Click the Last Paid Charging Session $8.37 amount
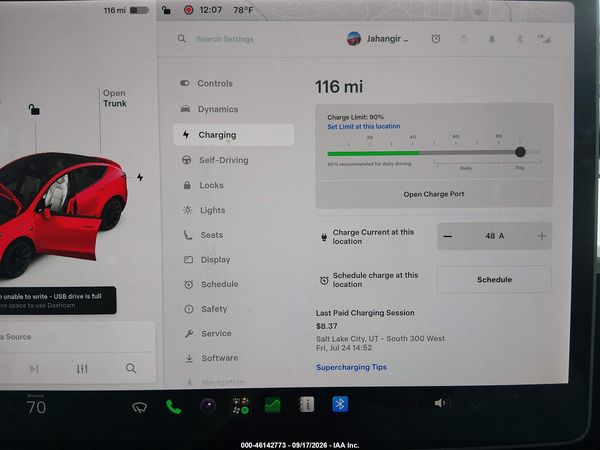This screenshot has height=450, width=600. click(326, 326)
